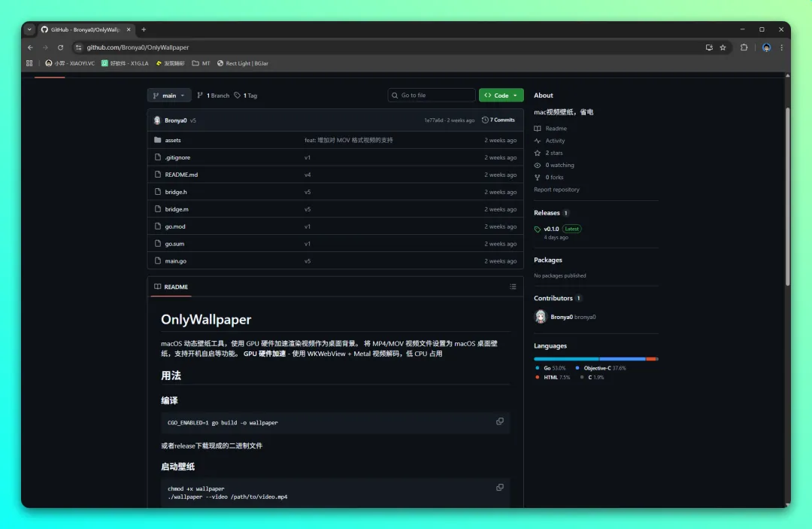Screen dimensions: 812x529
Task: Bookmark this page with the star icon
Action: pos(723,47)
